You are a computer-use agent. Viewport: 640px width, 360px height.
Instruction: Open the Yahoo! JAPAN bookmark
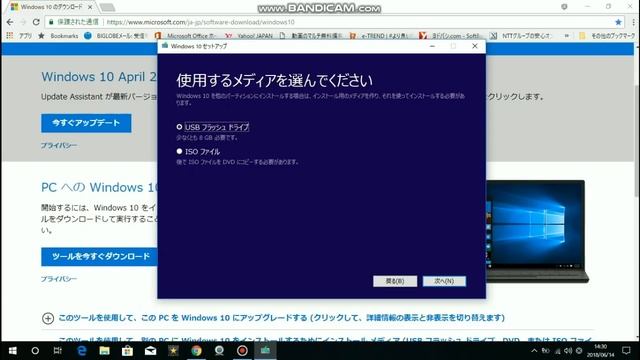[x=249, y=36]
